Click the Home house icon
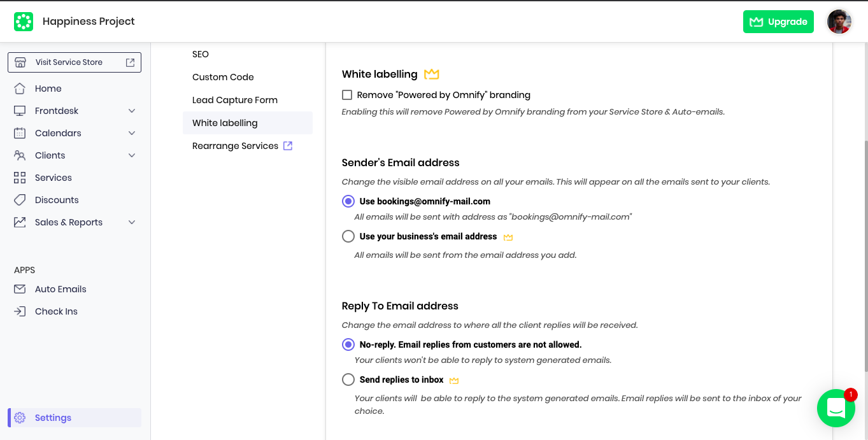This screenshot has height=440, width=868. pos(20,89)
